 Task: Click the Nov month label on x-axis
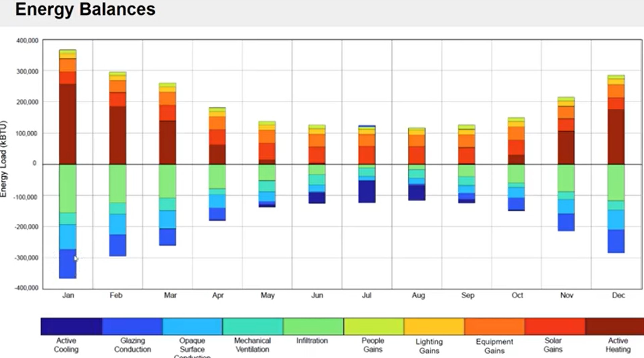coord(567,296)
